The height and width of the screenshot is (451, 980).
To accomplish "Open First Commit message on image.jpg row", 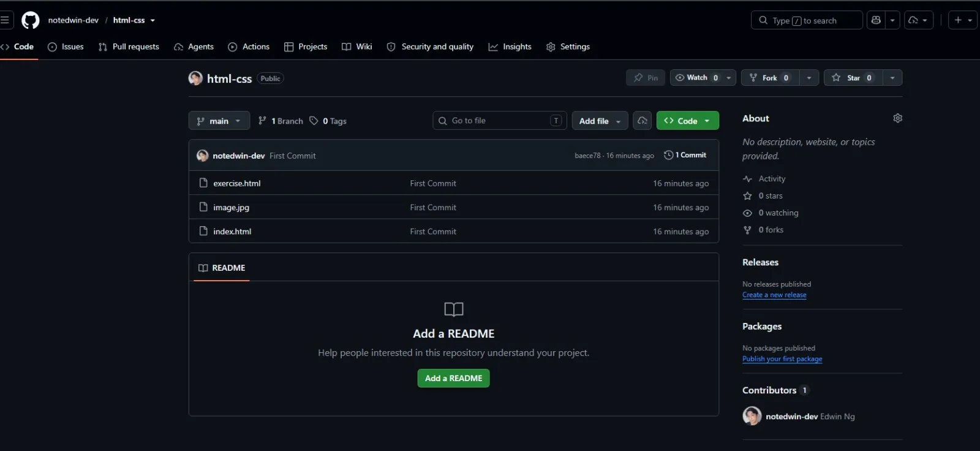I will click(433, 207).
